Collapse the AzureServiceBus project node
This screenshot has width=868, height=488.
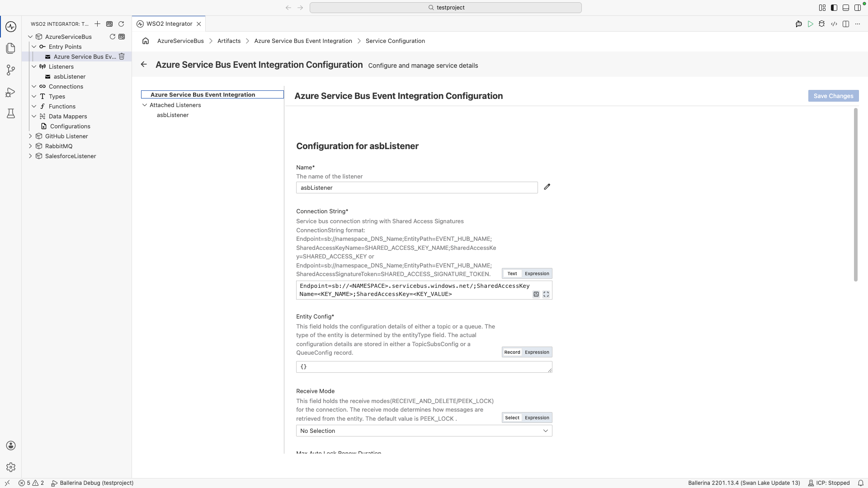click(30, 37)
